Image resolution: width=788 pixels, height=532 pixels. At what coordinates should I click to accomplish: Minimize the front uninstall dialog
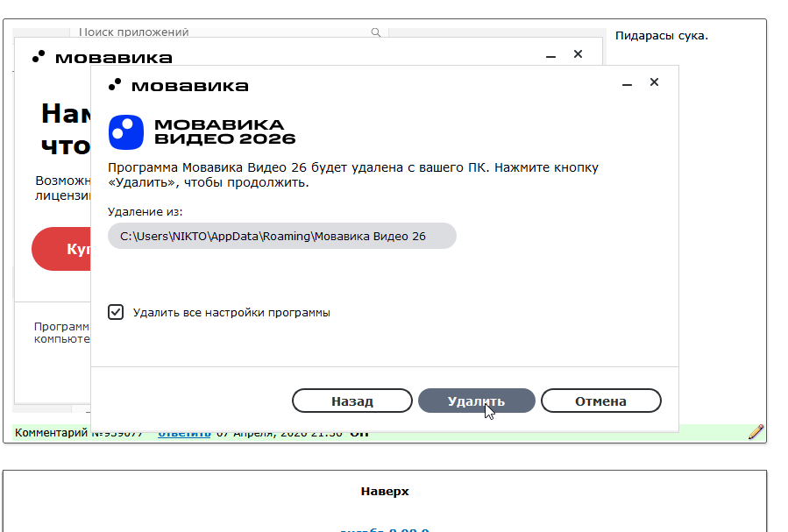point(628,84)
